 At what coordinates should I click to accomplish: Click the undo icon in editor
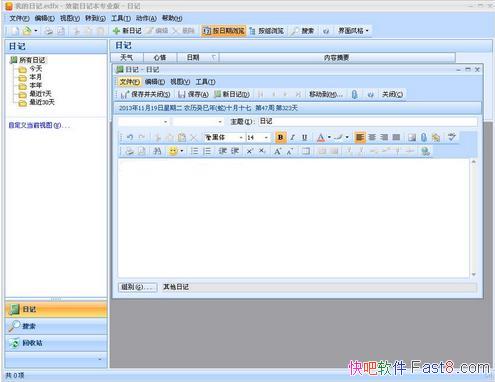point(130,137)
